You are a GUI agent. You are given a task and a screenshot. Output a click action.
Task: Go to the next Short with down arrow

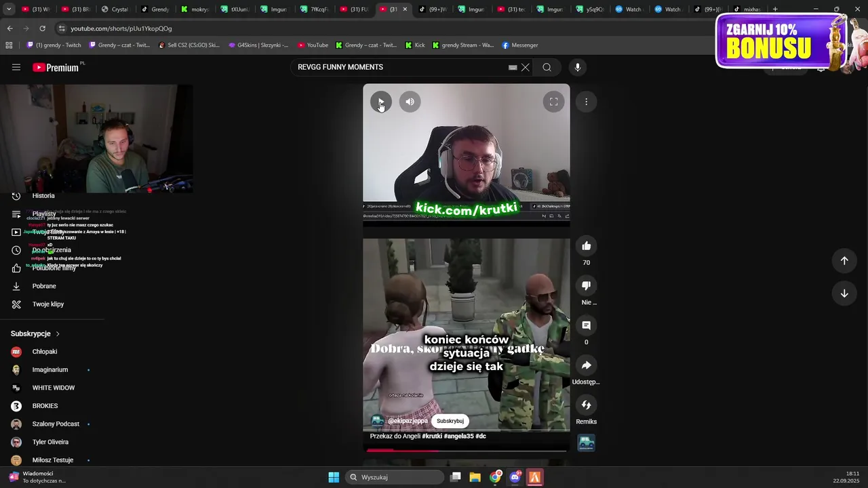[x=844, y=293]
